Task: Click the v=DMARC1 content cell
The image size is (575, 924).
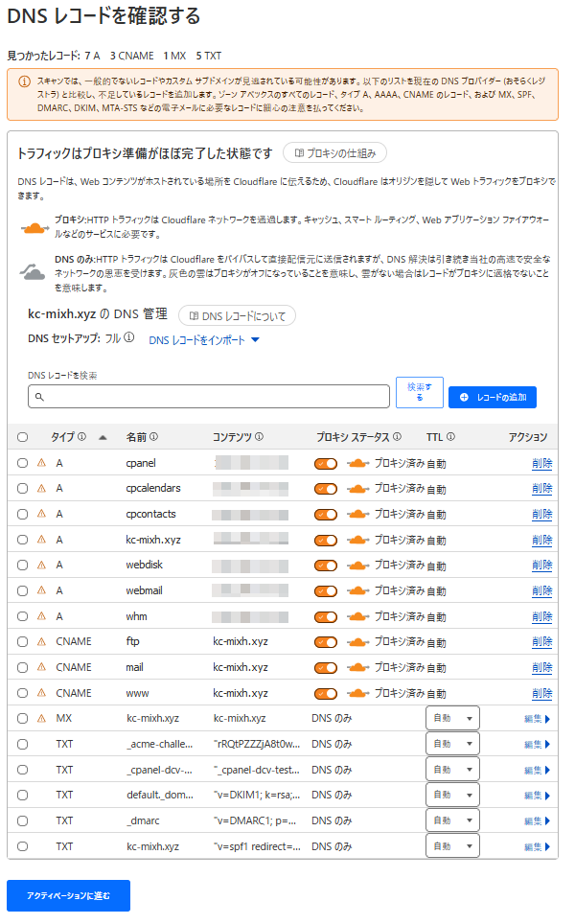Action: pyautogui.click(x=255, y=820)
